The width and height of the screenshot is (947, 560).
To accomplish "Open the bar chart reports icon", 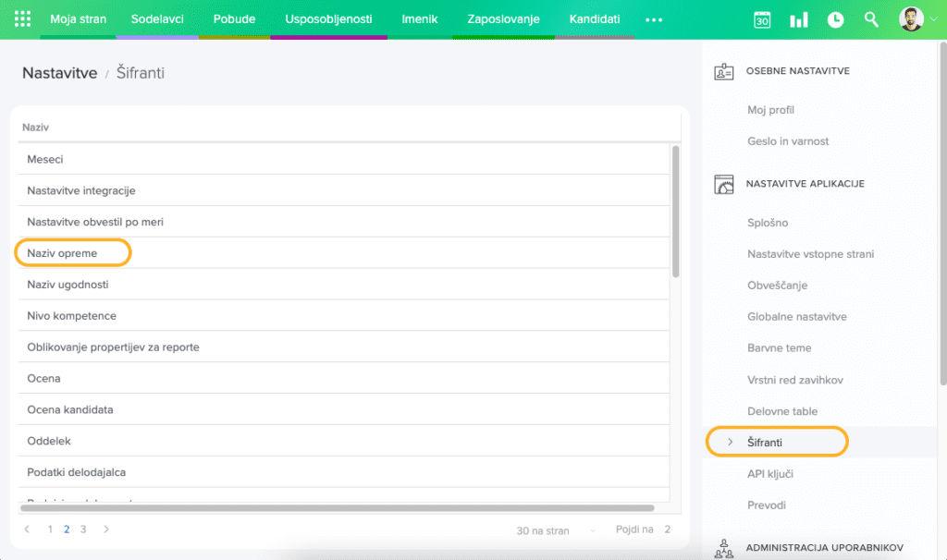I will tap(798, 19).
